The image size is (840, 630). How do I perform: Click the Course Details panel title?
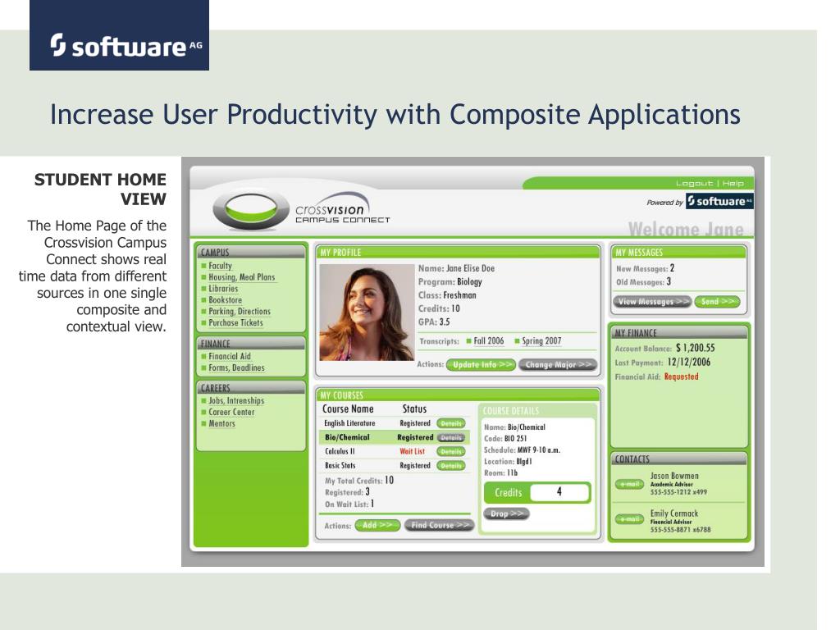[x=510, y=411]
